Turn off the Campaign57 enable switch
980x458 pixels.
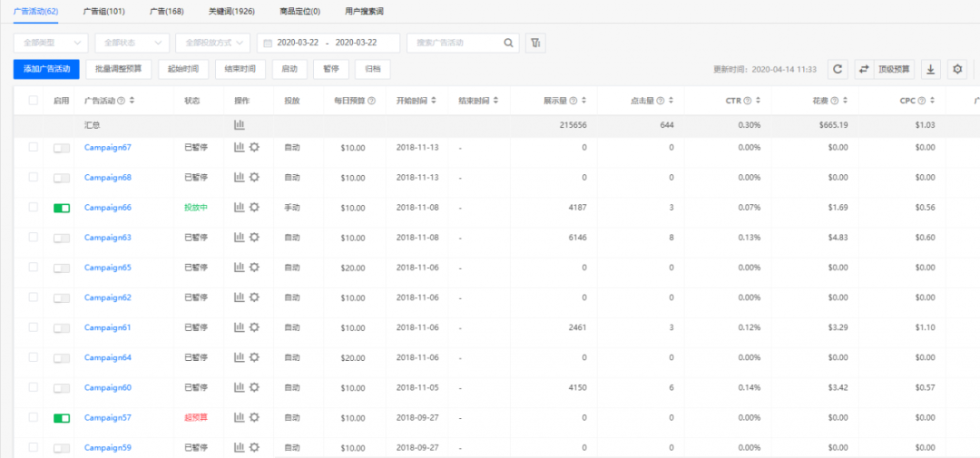tap(62, 418)
